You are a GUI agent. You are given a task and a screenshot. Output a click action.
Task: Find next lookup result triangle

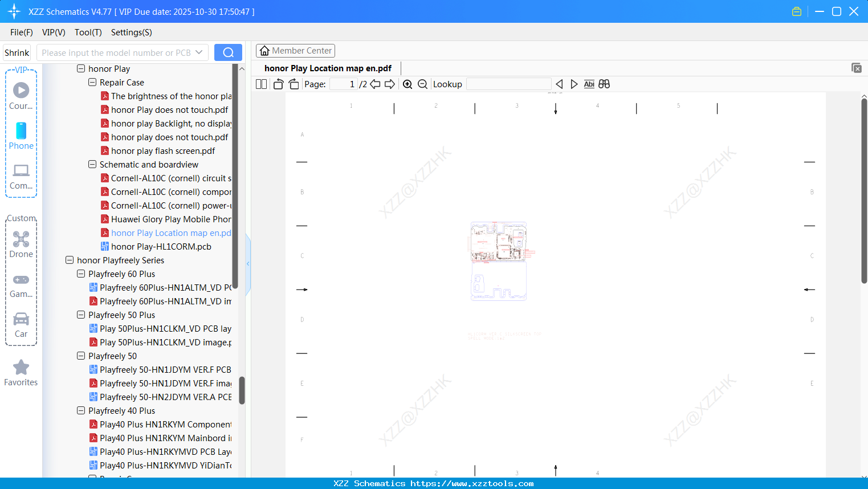[574, 84]
